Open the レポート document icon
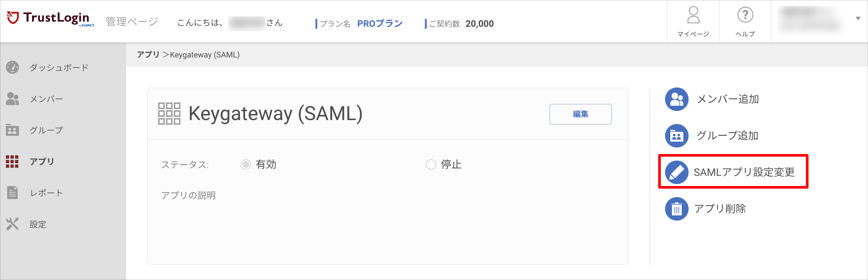The width and height of the screenshot is (868, 280). (x=12, y=193)
